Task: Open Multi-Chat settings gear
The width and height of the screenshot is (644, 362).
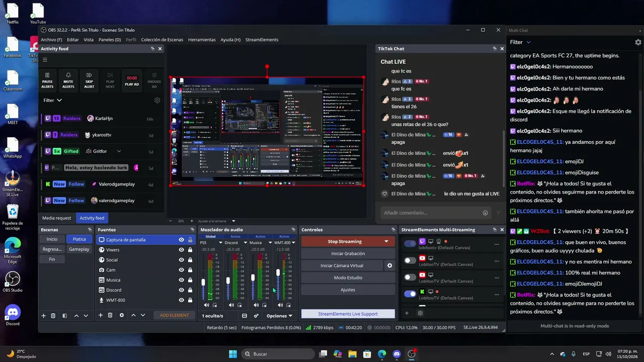Action: coord(638,42)
